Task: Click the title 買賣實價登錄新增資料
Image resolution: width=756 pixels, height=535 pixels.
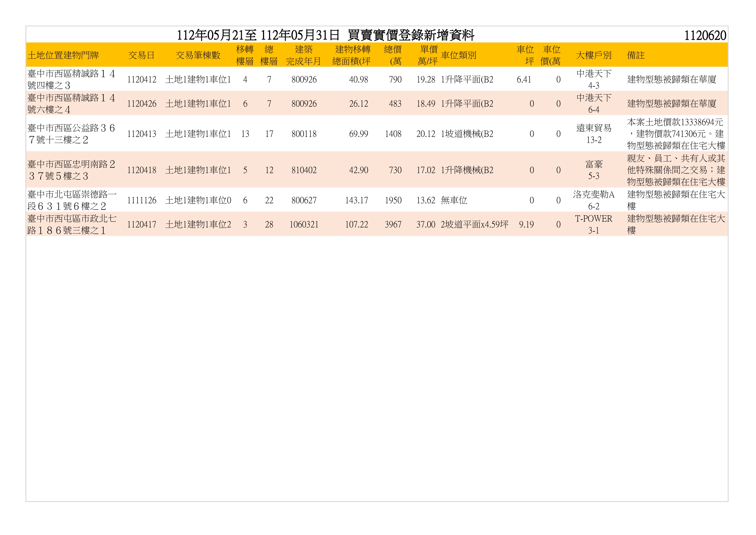Action: point(411,35)
